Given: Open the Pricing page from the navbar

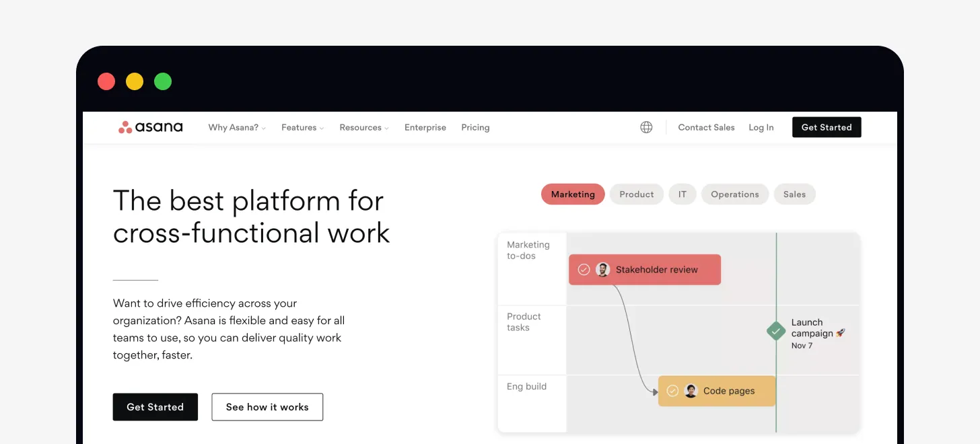Looking at the screenshot, I should click(475, 127).
